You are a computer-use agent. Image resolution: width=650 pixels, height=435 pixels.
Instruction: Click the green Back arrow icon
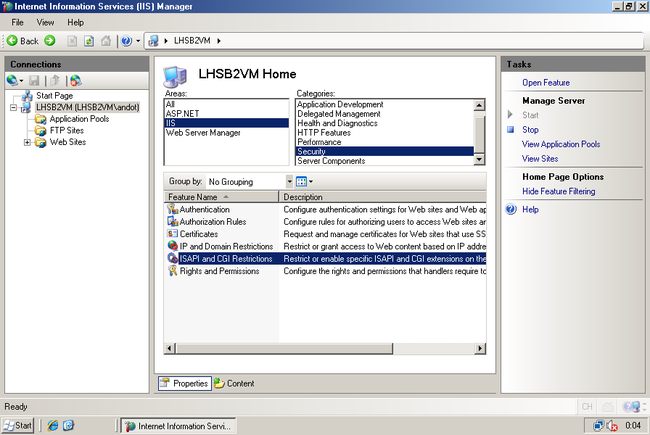[x=12, y=41]
